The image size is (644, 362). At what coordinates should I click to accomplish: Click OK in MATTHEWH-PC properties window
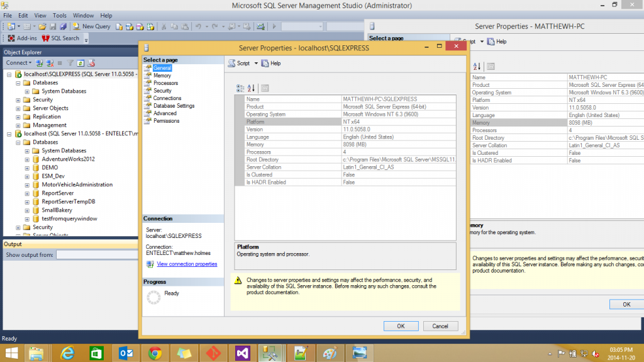[x=626, y=305]
